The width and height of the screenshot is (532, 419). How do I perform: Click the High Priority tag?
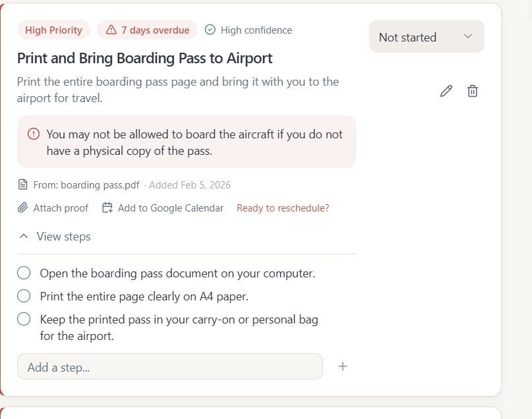tap(53, 30)
